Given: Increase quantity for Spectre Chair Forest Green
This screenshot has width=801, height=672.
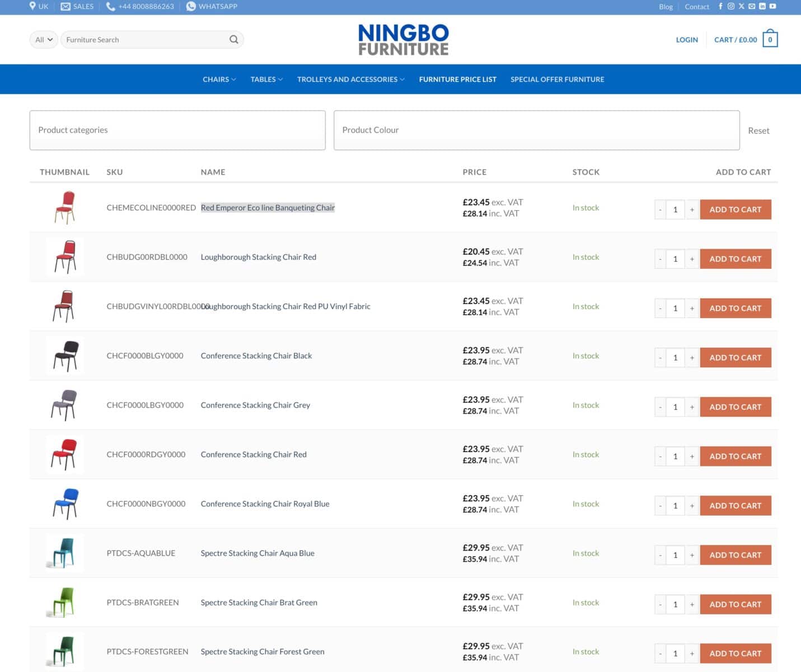Looking at the screenshot, I should click(692, 654).
